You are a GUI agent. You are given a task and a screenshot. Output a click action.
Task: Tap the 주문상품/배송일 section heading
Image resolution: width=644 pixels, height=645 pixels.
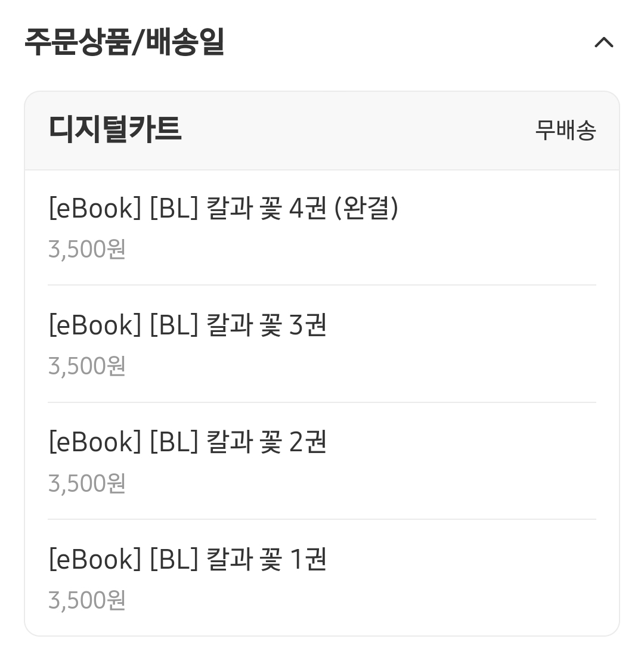(124, 42)
